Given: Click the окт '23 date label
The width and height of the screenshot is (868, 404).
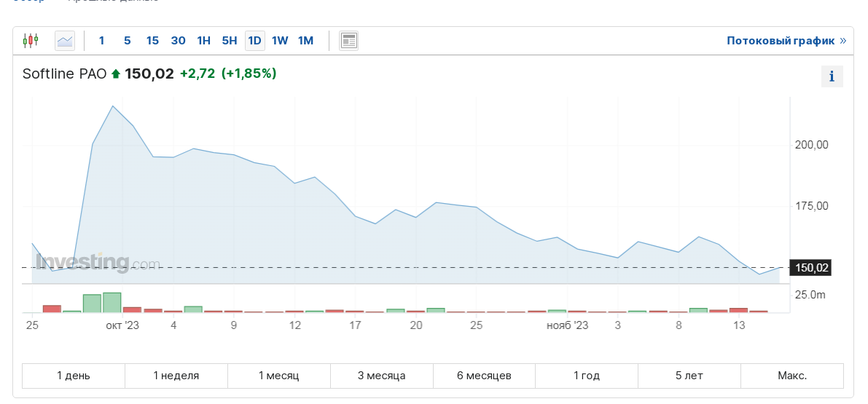Looking at the screenshot, I should pyautogui.click(x=122, y=325).
